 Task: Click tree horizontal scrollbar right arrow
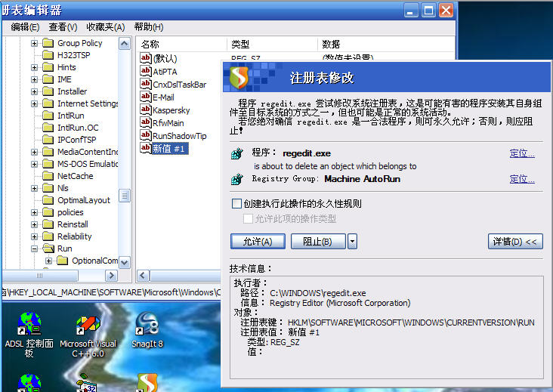(x=112, y=276)
